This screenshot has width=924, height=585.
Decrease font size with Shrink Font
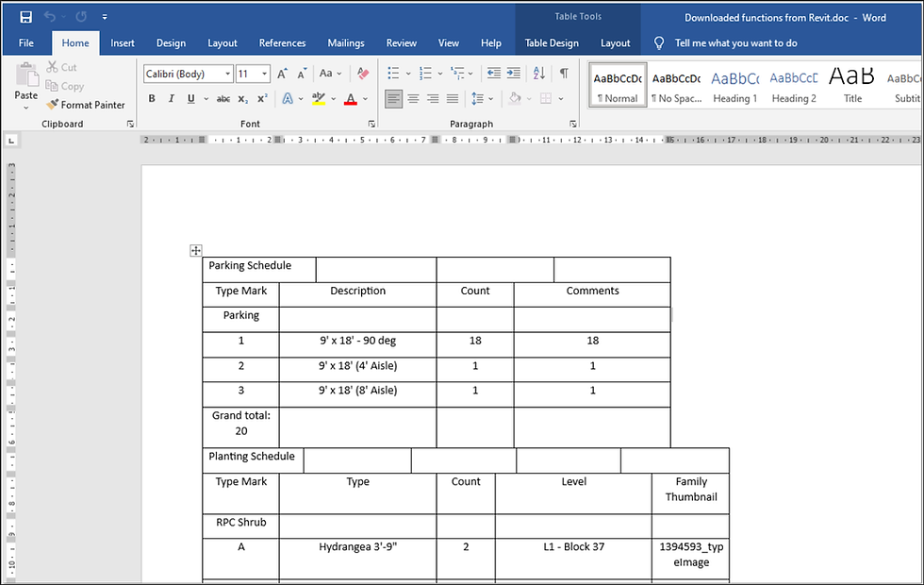(x=302, y=74)
